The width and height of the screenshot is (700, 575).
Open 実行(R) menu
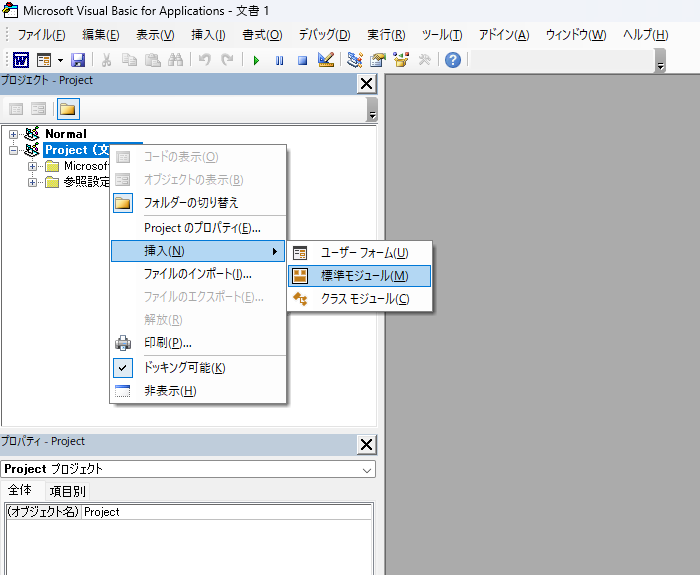point(386,35)
